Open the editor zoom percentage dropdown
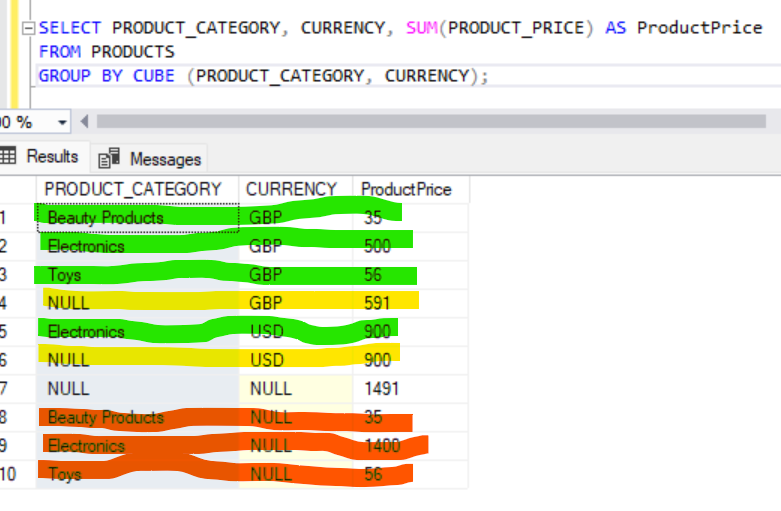 coord(63,122)
